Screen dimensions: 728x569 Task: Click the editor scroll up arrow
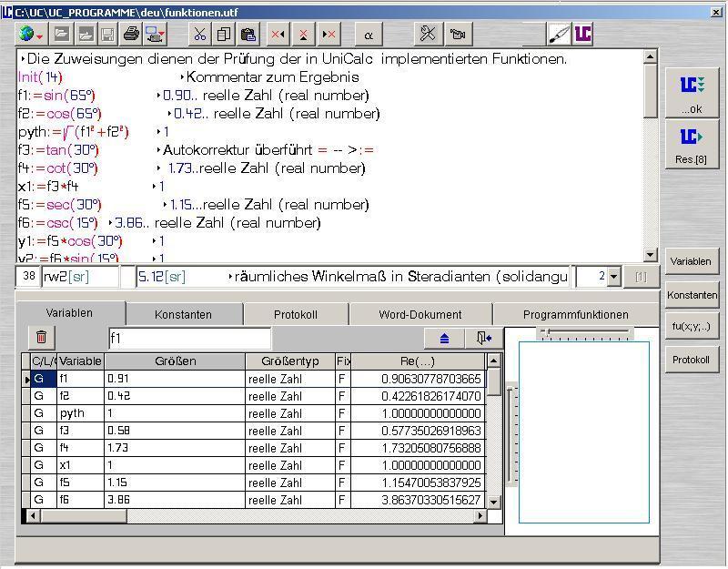click(651, 56)
